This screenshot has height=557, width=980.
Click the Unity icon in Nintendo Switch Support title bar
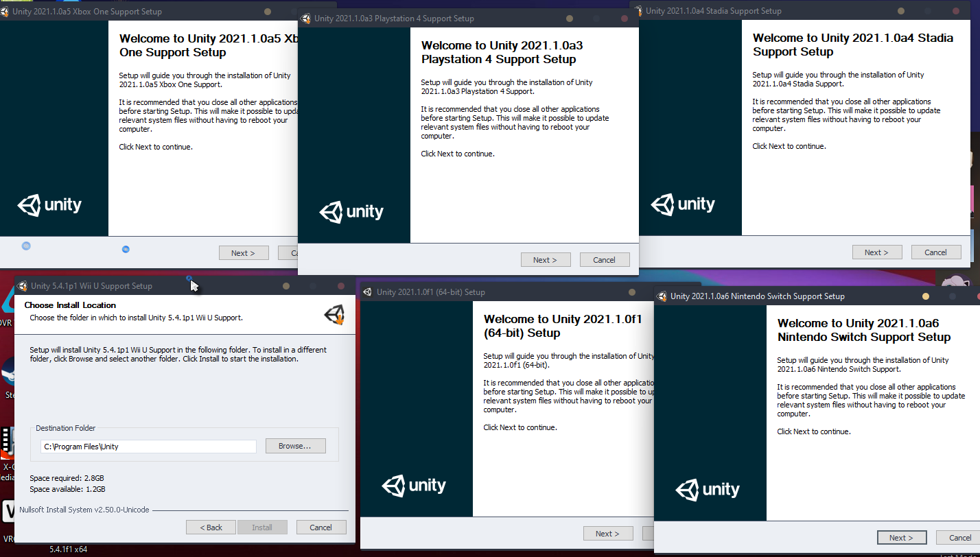click(x=662, y=296)
